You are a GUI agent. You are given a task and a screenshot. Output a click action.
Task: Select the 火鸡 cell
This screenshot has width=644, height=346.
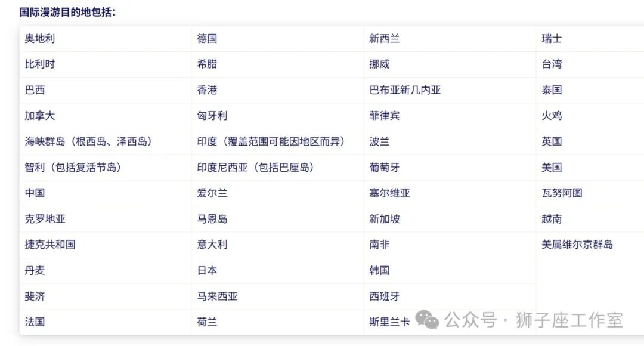tap(550, 116)
